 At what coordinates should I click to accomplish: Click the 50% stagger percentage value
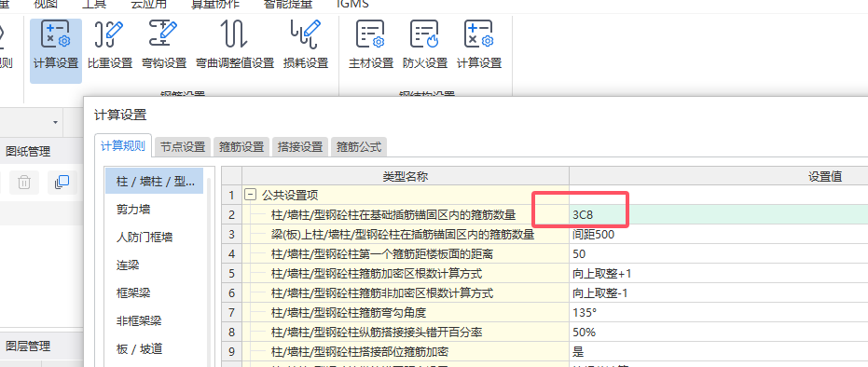(584, 333)
